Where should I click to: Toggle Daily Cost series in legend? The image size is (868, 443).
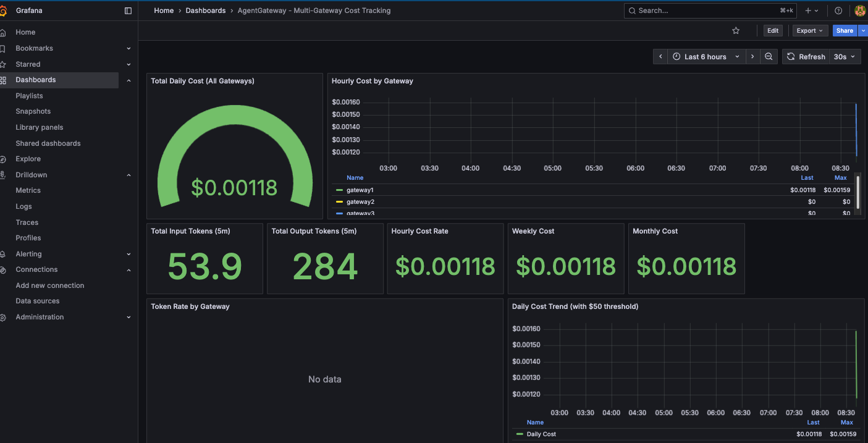click(x=541, y=434)
